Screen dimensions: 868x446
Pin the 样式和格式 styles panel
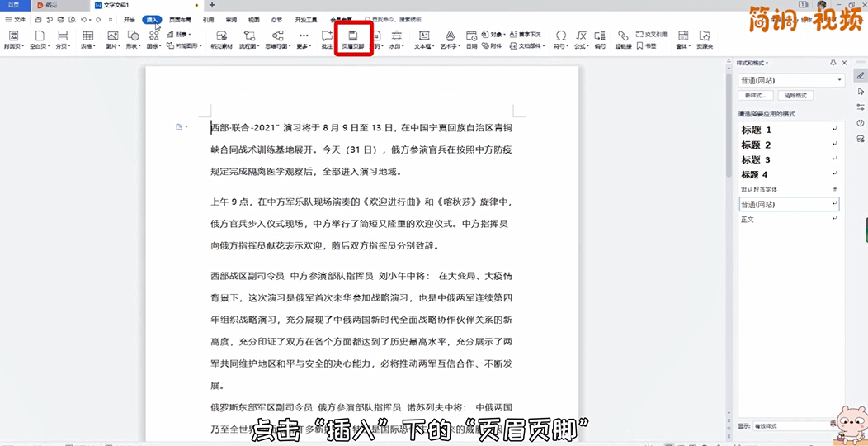pyautogui.click(x=833, y=63)
